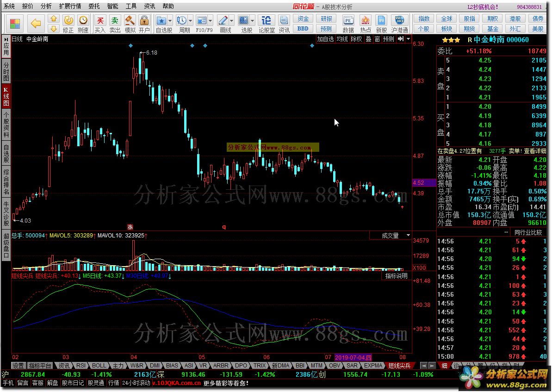Click the 港股 Hong Kong stocks button

[515, 19]
